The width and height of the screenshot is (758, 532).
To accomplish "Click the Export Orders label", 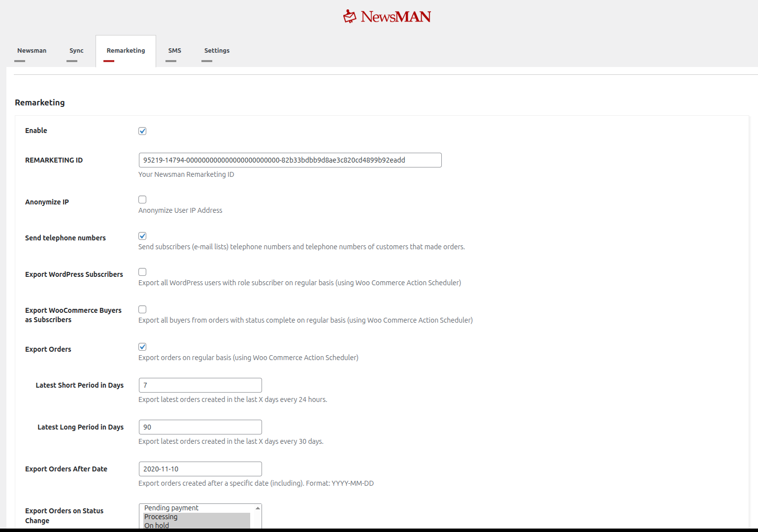I will pyautogui.click(x=48, y=349).
